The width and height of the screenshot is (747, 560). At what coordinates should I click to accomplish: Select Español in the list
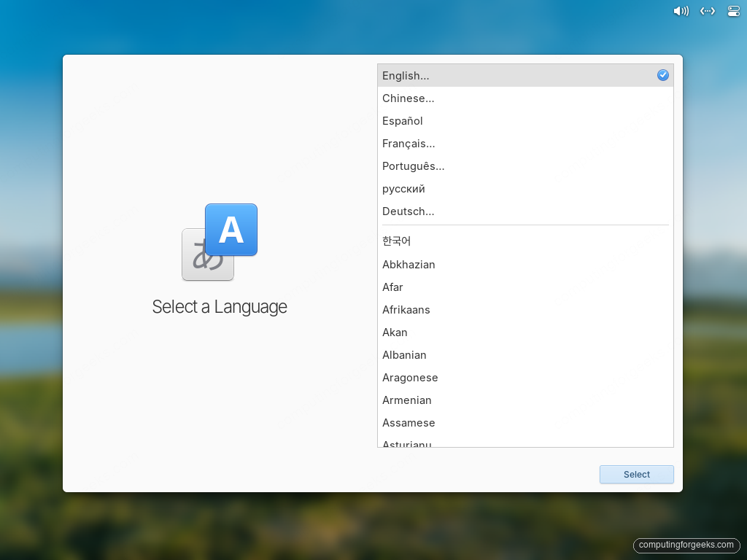(x=525, y=121)
